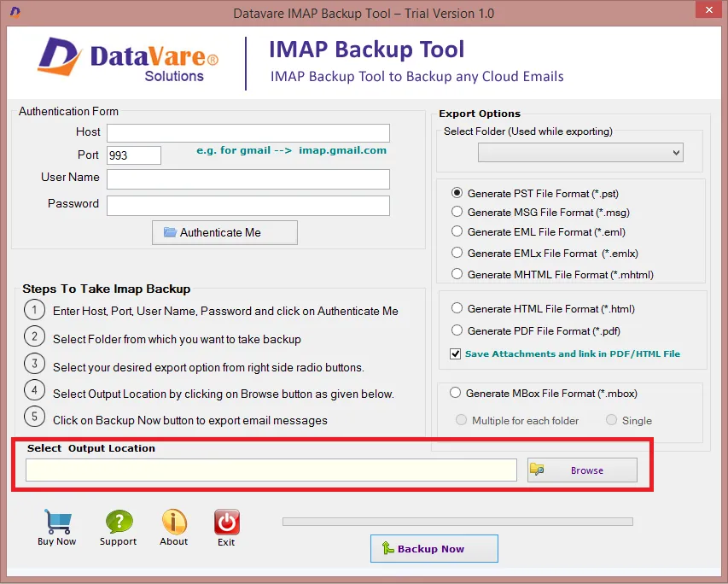Focus the Password input field

[248, 206]
